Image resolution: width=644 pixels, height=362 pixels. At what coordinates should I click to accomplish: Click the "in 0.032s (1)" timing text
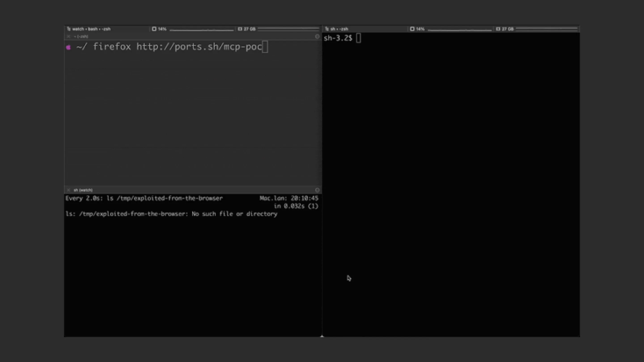(296, 206)
